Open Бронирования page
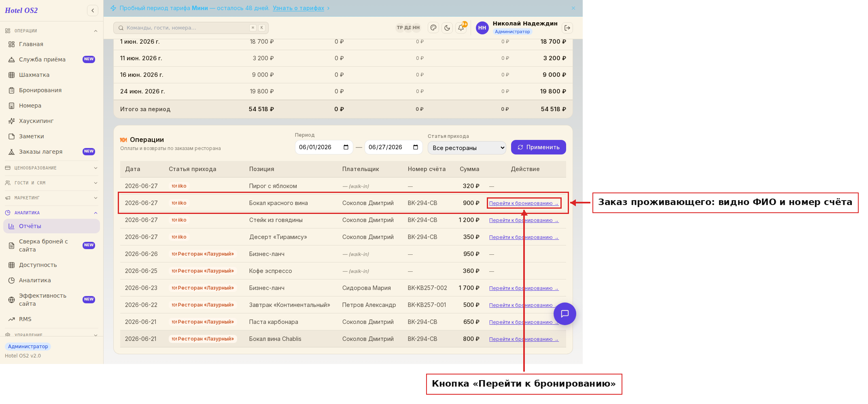Screen dimensions: 868x404 pos(51,90)
